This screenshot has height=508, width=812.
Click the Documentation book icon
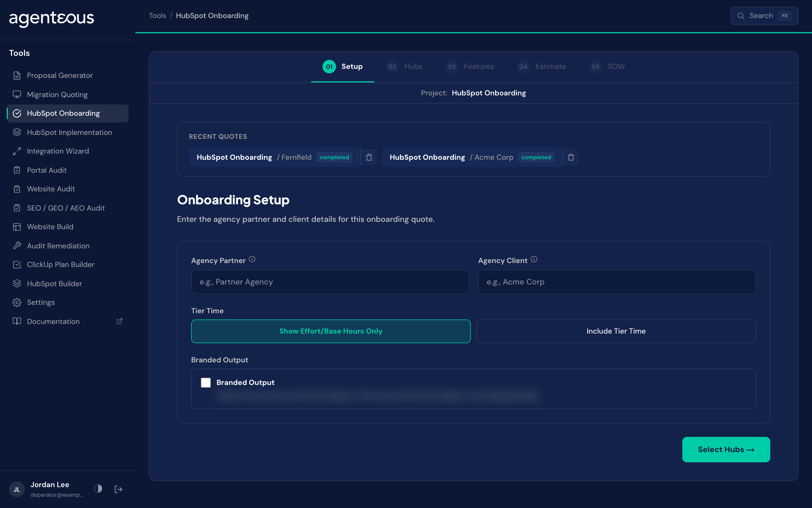(x=17, y=321)
